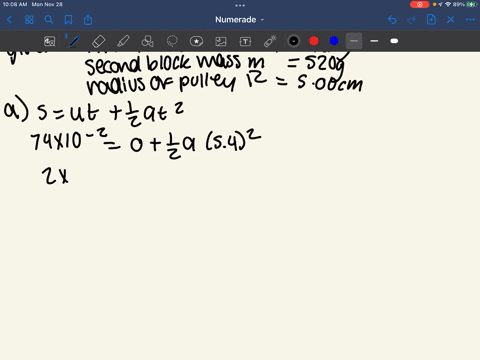Go back with the left chevron

pyautogui.click(x=9, y=20)
